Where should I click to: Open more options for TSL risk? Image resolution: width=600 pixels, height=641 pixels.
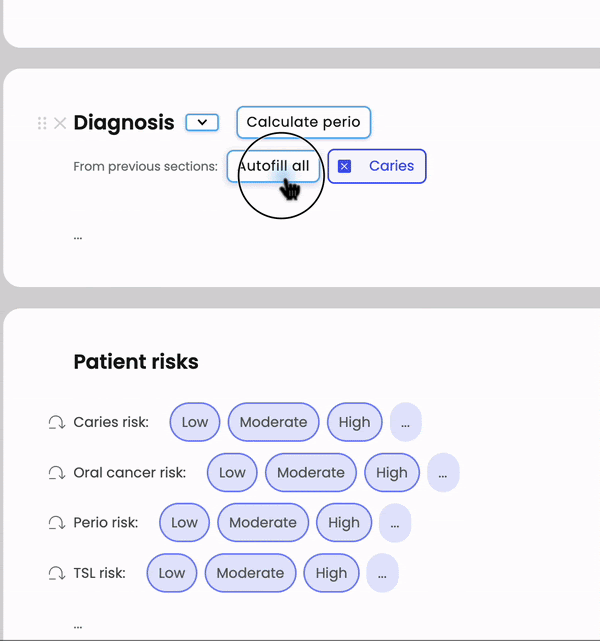click(382, 573)
